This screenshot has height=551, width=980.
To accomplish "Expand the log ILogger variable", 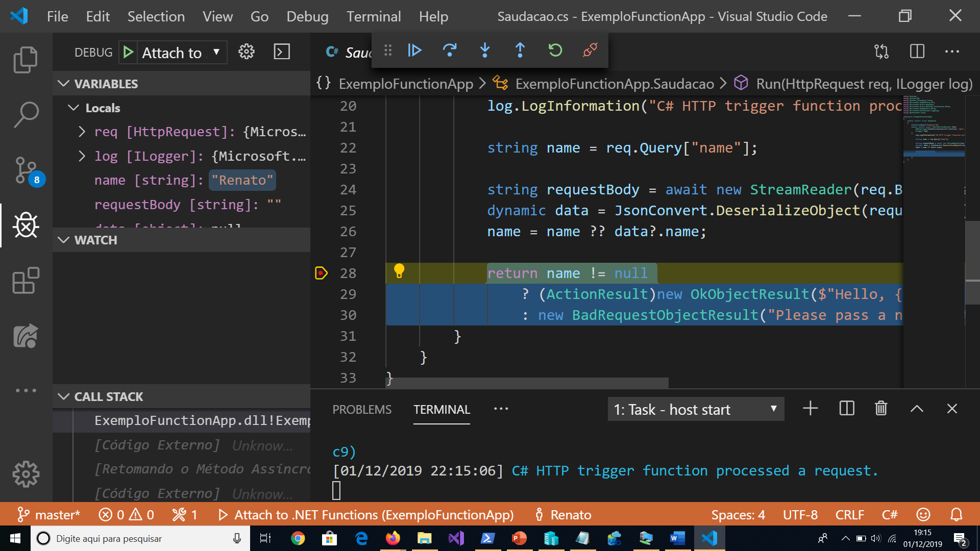I will (x=82, y=156).
